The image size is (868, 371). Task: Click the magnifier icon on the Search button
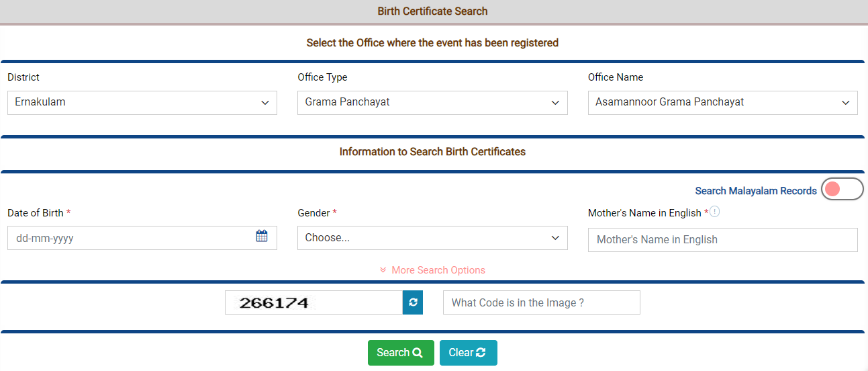(418, 353)
